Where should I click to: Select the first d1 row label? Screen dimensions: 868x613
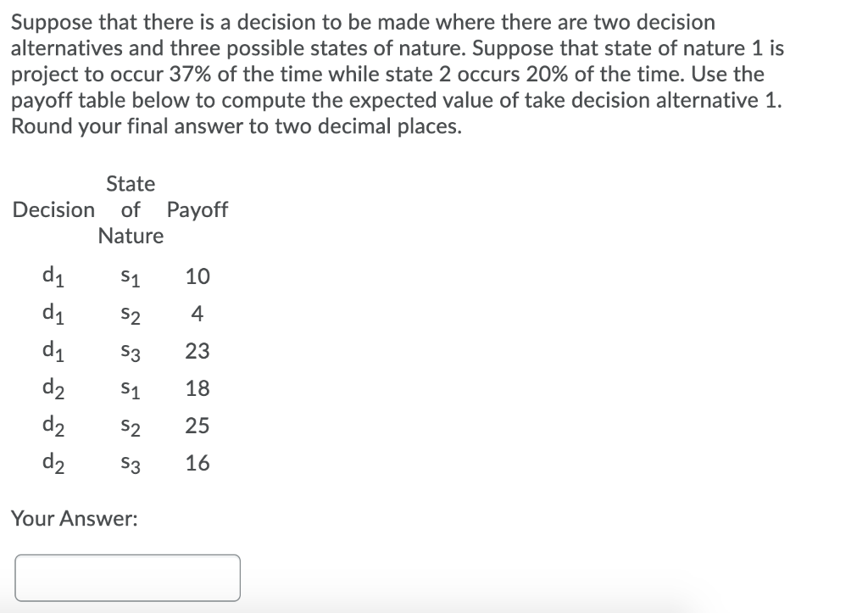coord(53,276)
